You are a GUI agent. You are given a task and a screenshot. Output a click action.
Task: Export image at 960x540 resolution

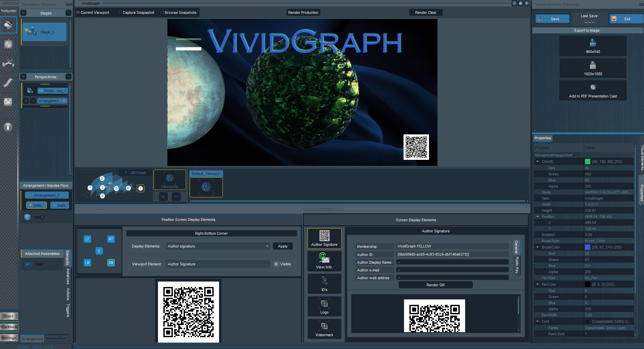click(593, 46)
